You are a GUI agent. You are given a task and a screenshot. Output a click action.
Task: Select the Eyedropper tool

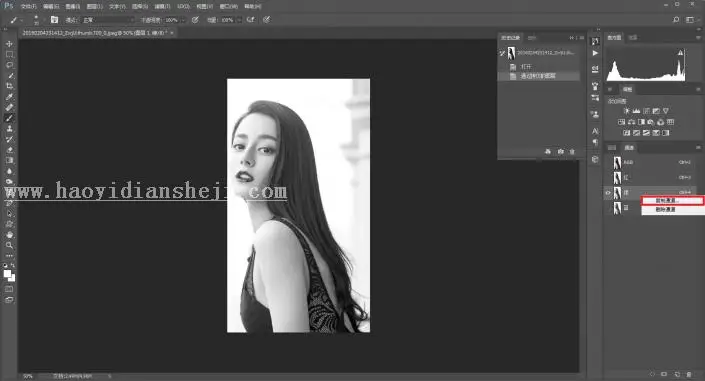[x=9, y=97]
